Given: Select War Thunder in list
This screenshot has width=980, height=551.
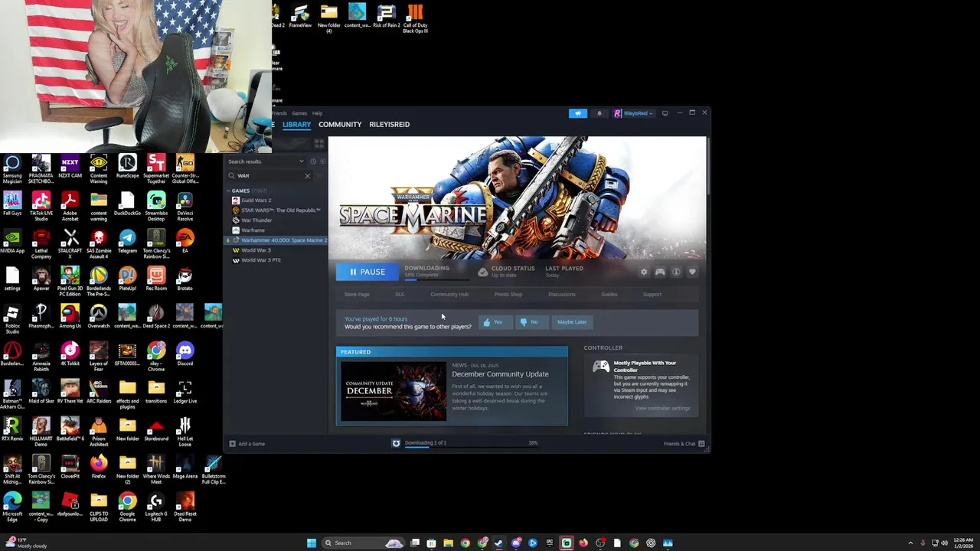Looking at the screenshot, I should pos(256,220).
